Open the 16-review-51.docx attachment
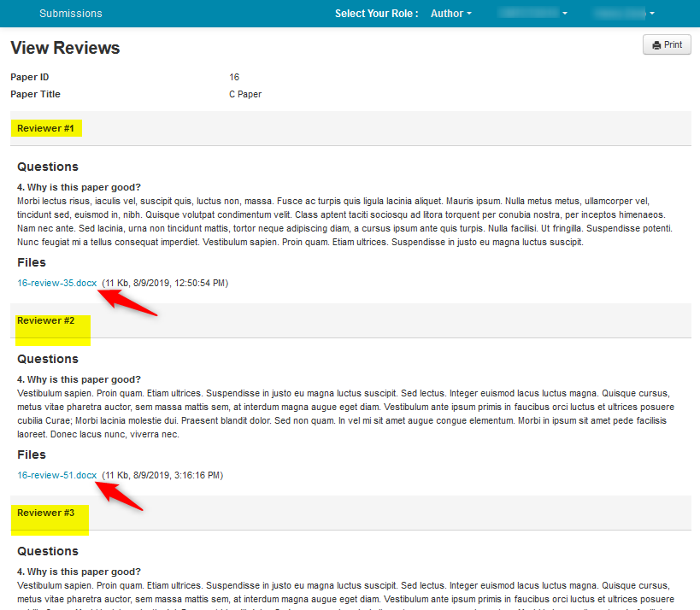The image size is (700, 610). pos(57,475)
